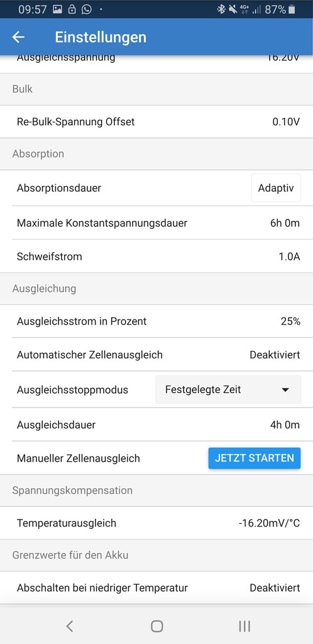This screenshot has height=644, width=313.
Task: Tap the back arrow in Einstellungen header
Action: tap(18, 37)
